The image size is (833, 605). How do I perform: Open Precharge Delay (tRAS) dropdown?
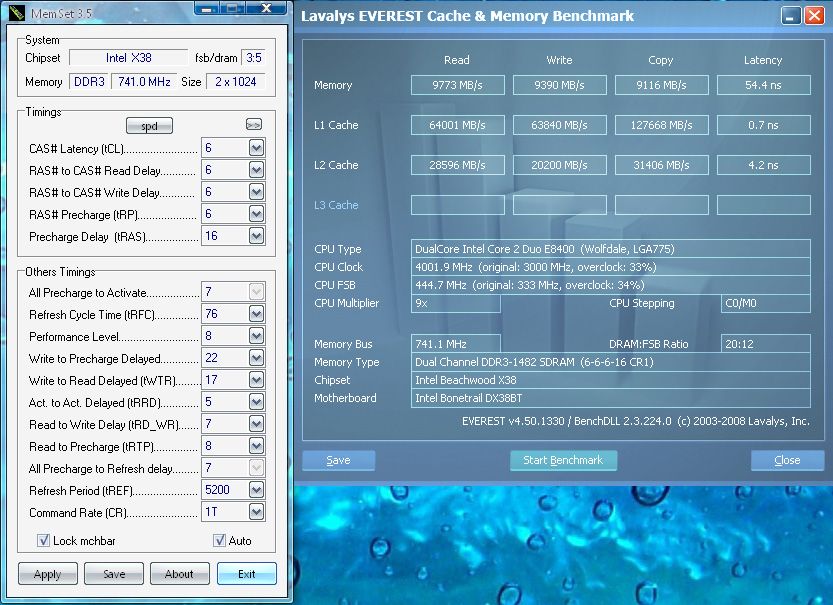[257, 236]
